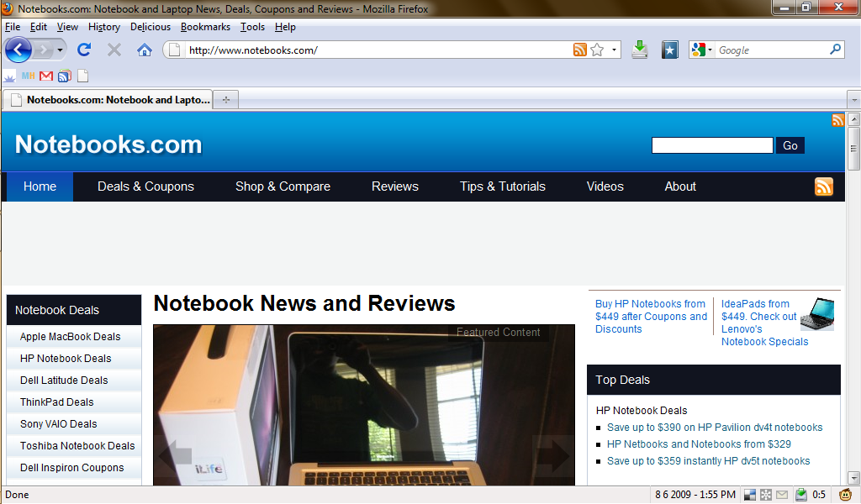The image size is (861, 504).
Task: Open Reviews nav link
Action: pyautogui.click(x=395, y=186)
